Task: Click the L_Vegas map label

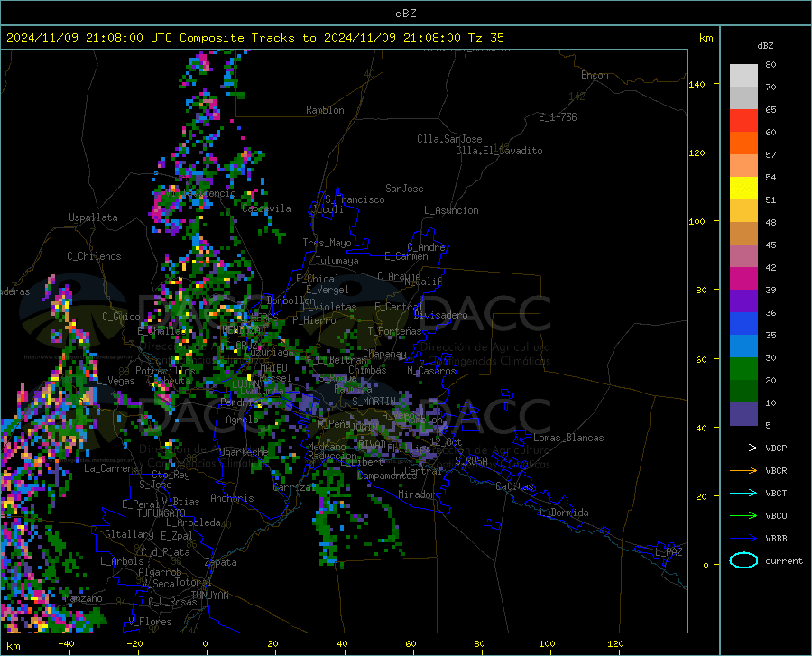Action: (x=115, y=381)
